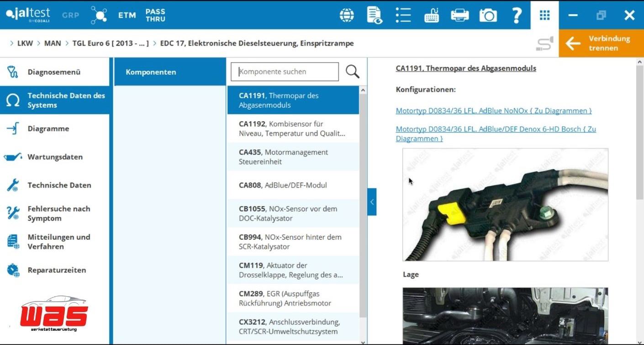The height and width of the screenshot is (345, 644).
Task: Collapse the component list side panel arrow
Action: coord(372,202)
